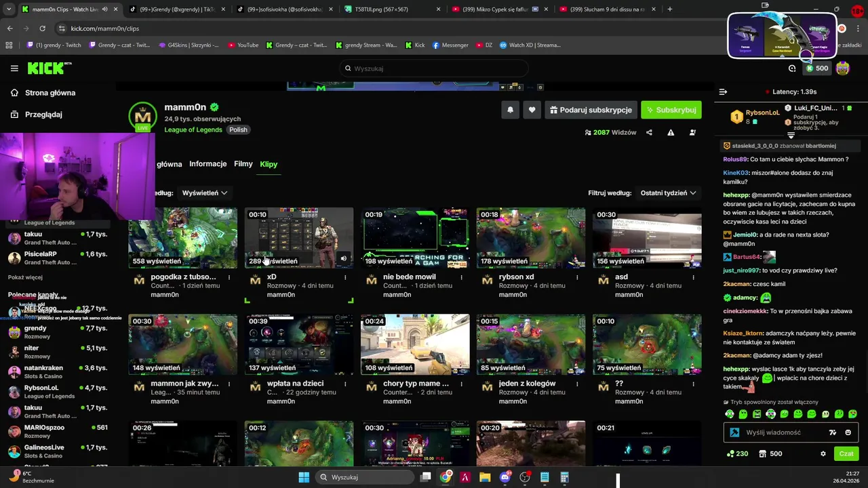The image size is (868, 488).
Task: Open the Messenger bookmark
Action: 450,45
